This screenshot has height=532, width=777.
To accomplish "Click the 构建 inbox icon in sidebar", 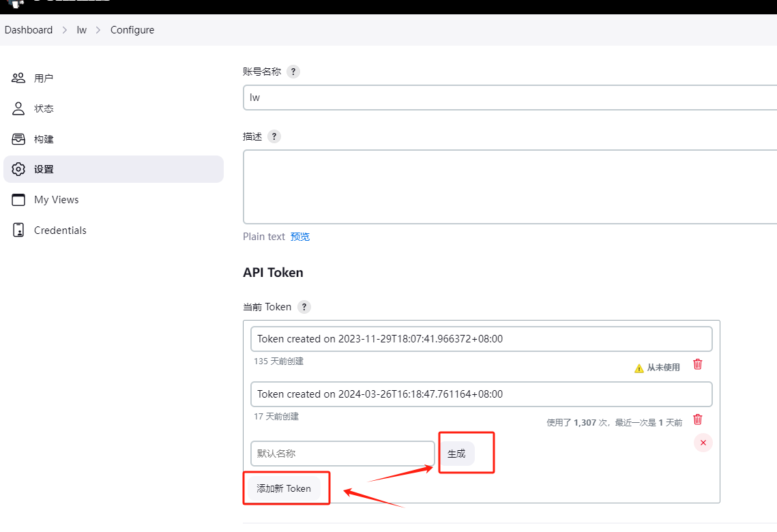I will tap(18, 139).
